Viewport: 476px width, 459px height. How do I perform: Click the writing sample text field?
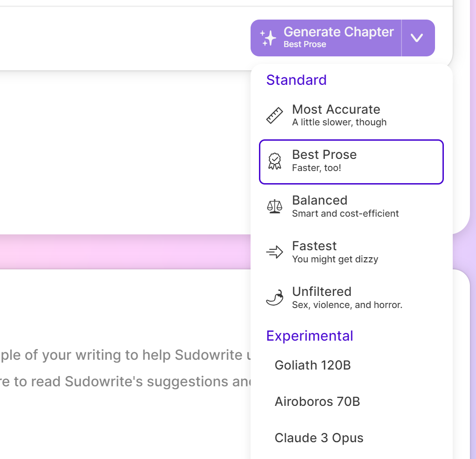[125, 368]
